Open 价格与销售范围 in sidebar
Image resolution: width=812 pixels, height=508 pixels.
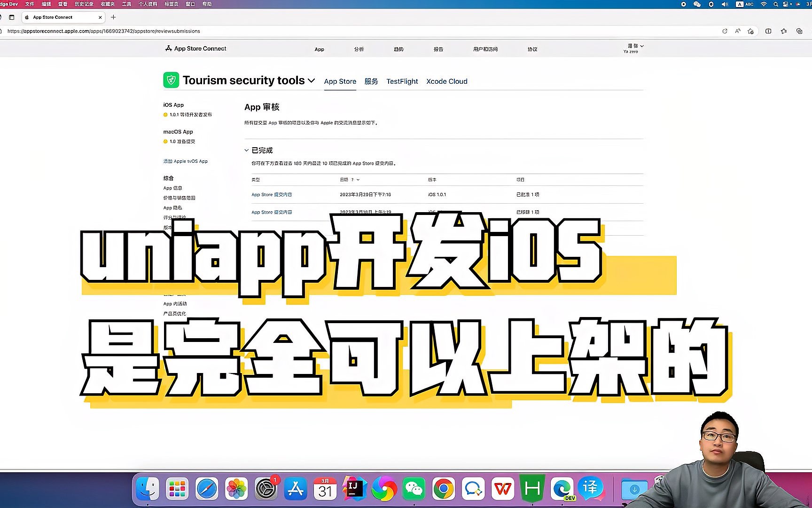pos(180,198)
